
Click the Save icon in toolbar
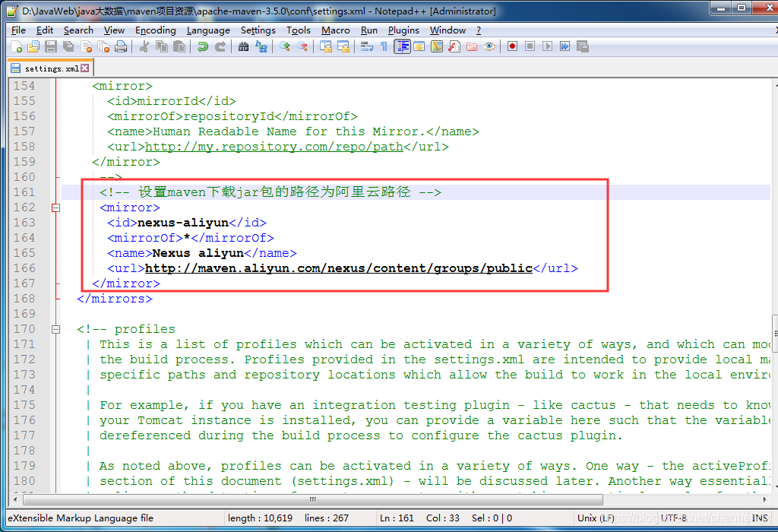tap(51, 46)
